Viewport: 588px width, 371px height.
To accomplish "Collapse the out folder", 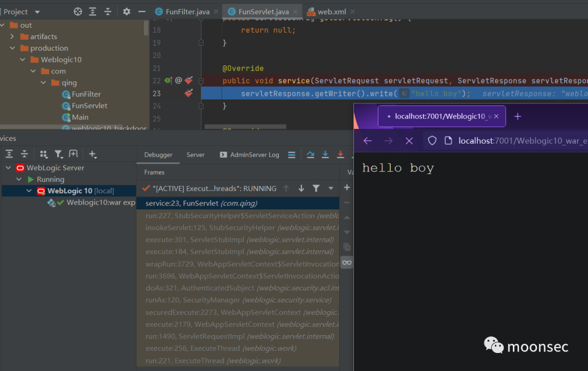I will (3, 25).
